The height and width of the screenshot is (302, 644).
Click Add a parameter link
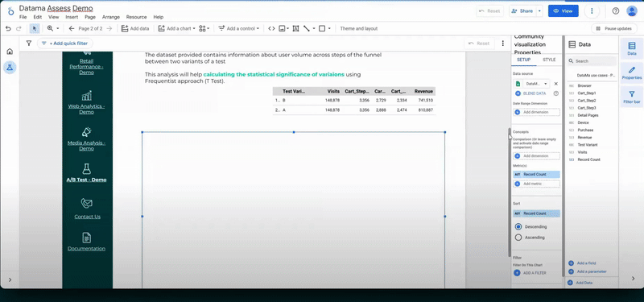coord(592,271)
